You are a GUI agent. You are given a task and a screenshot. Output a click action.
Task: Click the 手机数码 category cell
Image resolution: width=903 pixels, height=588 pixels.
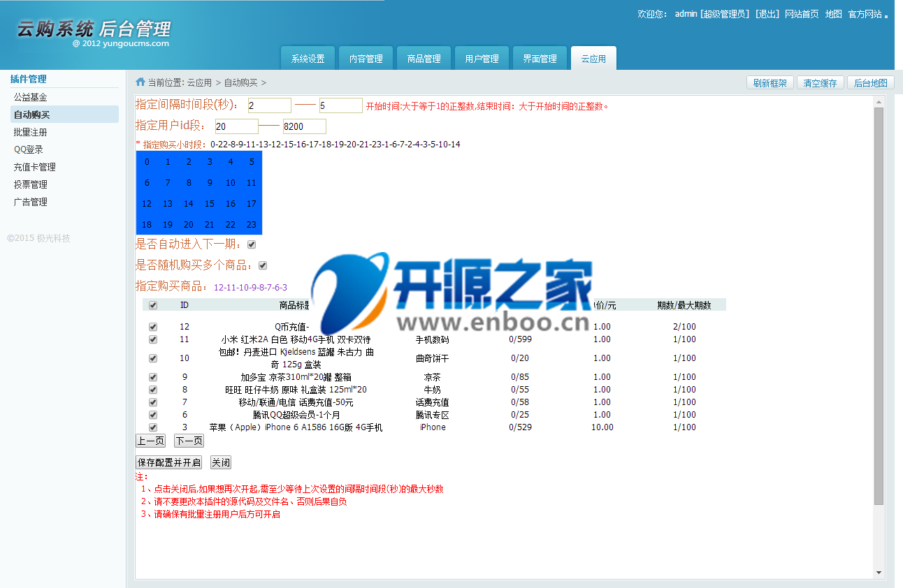pyautogui.click(x=432, y=339)
